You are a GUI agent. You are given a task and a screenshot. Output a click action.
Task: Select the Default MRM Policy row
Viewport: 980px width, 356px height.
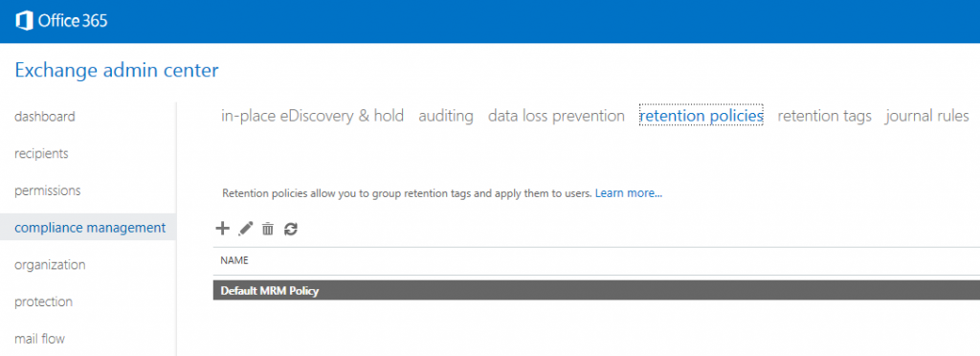click(596, 291)
